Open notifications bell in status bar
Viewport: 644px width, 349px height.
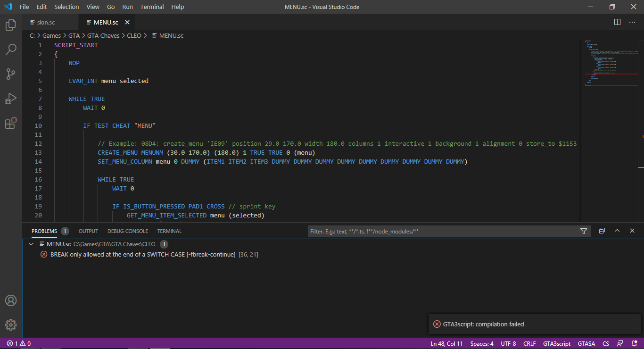click(x=634, y=343)
